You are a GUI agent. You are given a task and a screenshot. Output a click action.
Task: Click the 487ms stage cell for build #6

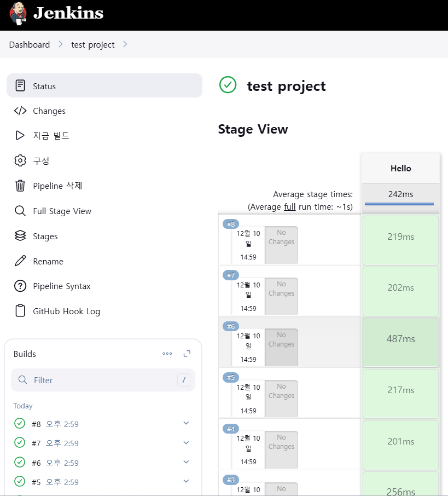click(x=400, y=339)
